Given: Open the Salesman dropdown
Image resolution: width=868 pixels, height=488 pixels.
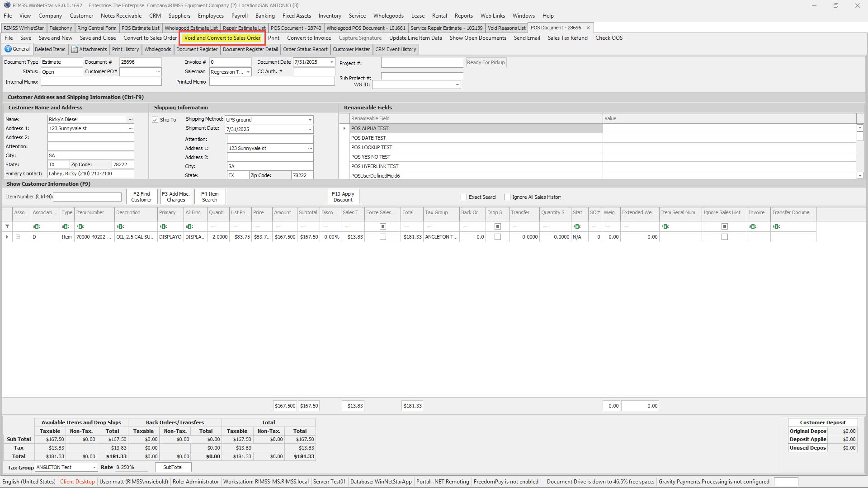Looking at the screenshot, I should tap(248, 72).
